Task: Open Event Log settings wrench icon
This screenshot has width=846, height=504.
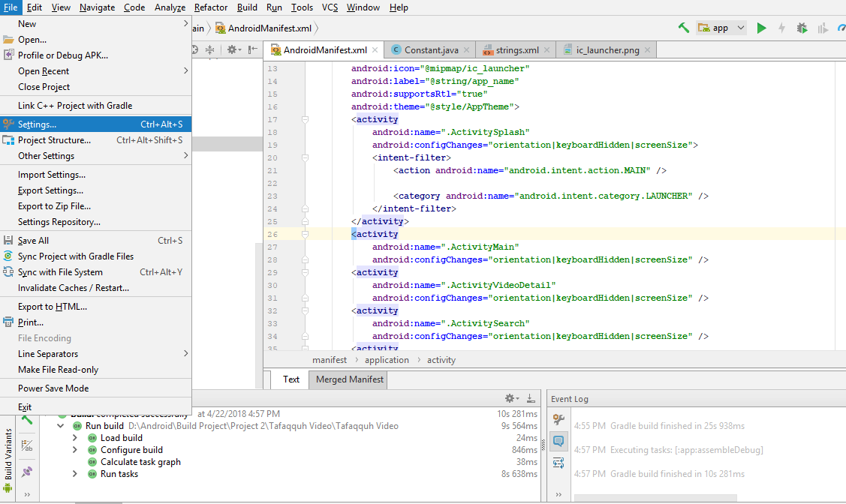Action: [x=558, y=418]
